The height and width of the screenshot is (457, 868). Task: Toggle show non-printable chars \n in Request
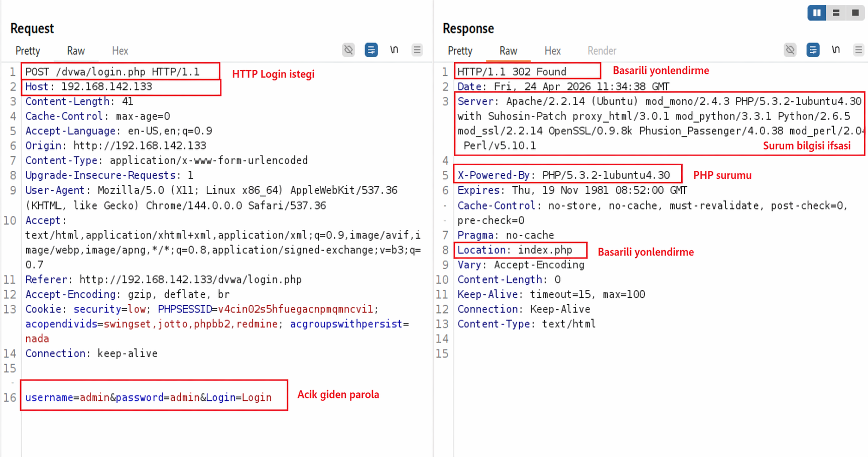394,50
